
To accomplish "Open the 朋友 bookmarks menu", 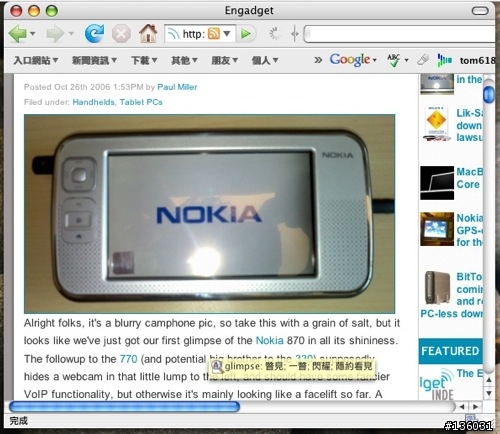I will tap(224, 60).
